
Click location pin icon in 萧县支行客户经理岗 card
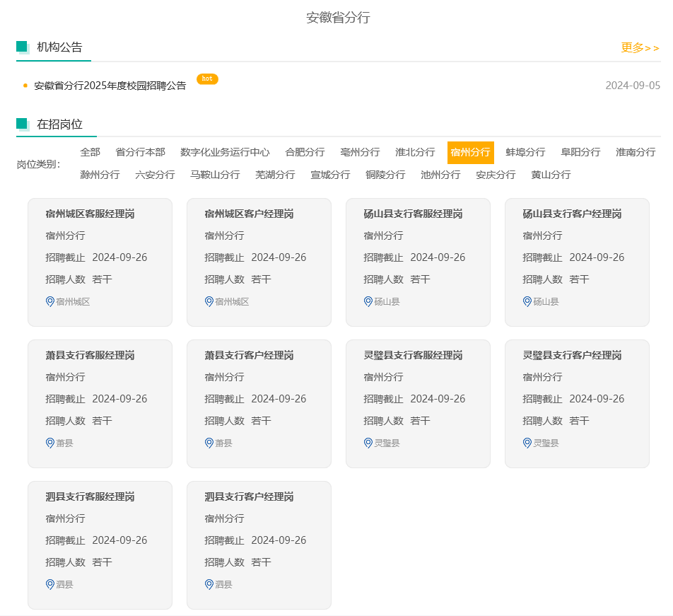209,443
